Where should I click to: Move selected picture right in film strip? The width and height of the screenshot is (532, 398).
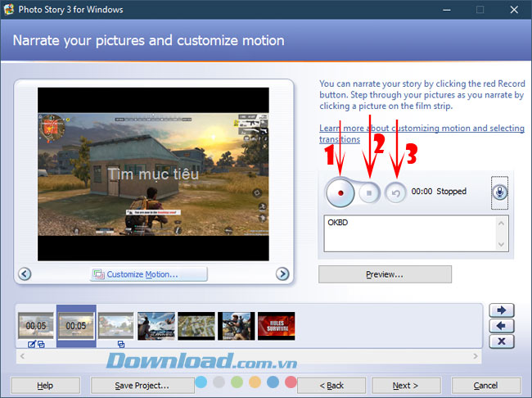(x=501, y=310)
